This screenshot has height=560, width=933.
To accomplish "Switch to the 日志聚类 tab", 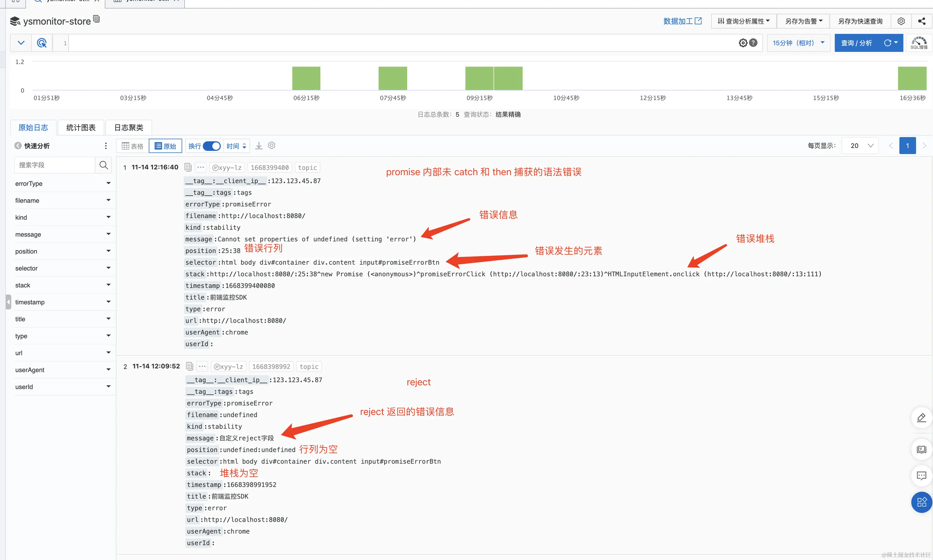I will click(x=129, y=128).
